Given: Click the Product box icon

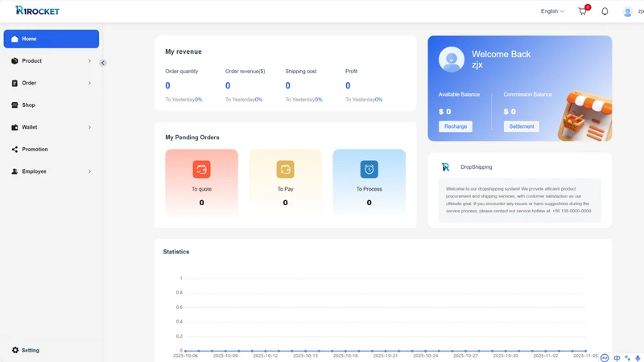Looking at the screenshot, I should pyautogui.click(x=14, y=61).
